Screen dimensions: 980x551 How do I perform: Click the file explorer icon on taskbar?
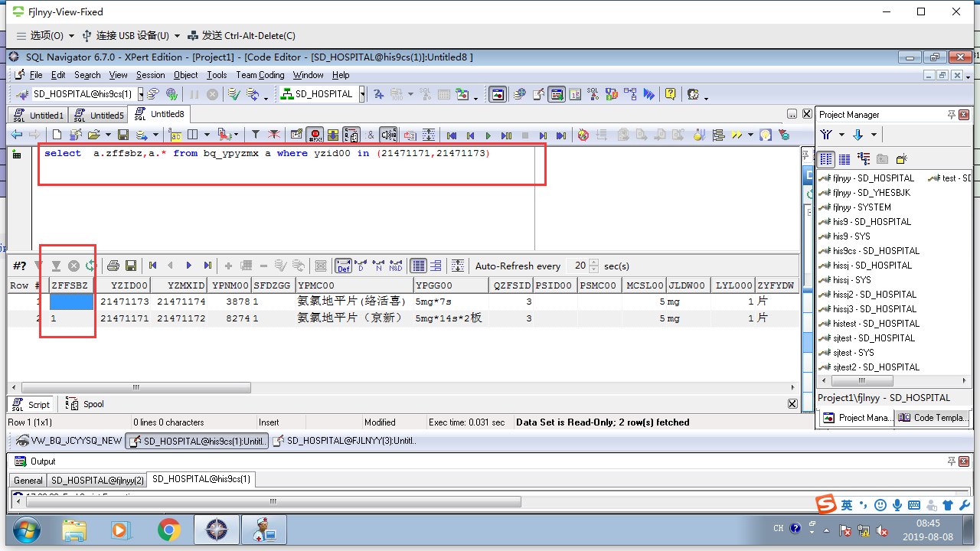pyautogui.click(x=74, y=530)
